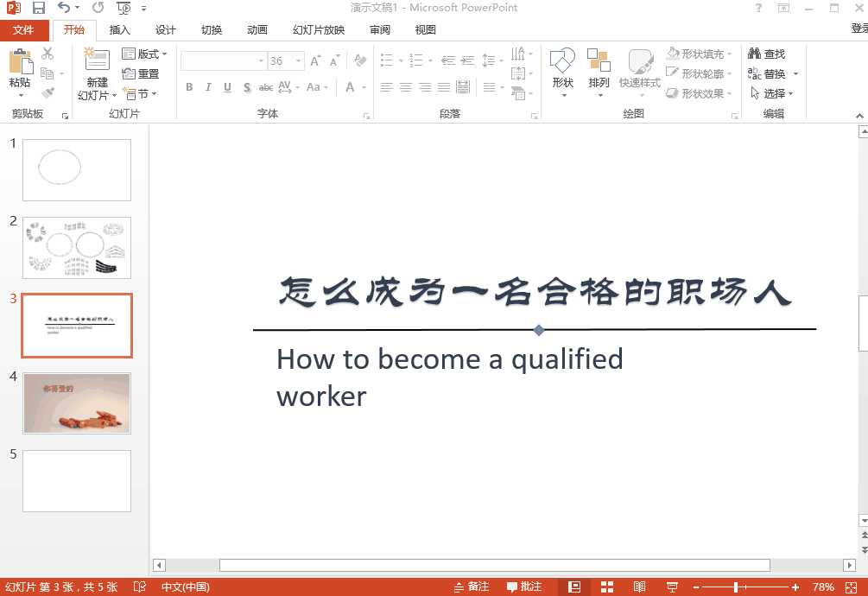
Task: Toggle bold formatting
Action: [x=189, y=87]
